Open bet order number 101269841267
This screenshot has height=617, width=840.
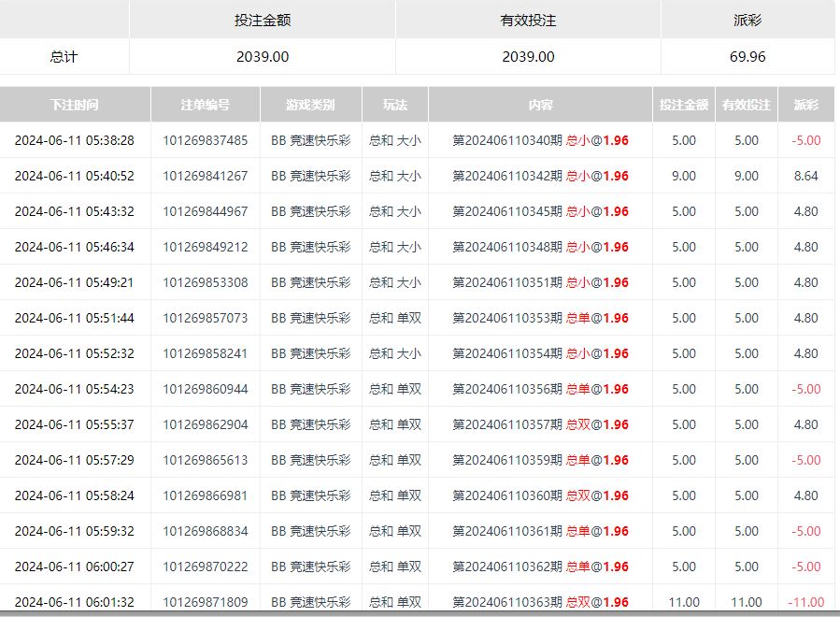[205, 176]
